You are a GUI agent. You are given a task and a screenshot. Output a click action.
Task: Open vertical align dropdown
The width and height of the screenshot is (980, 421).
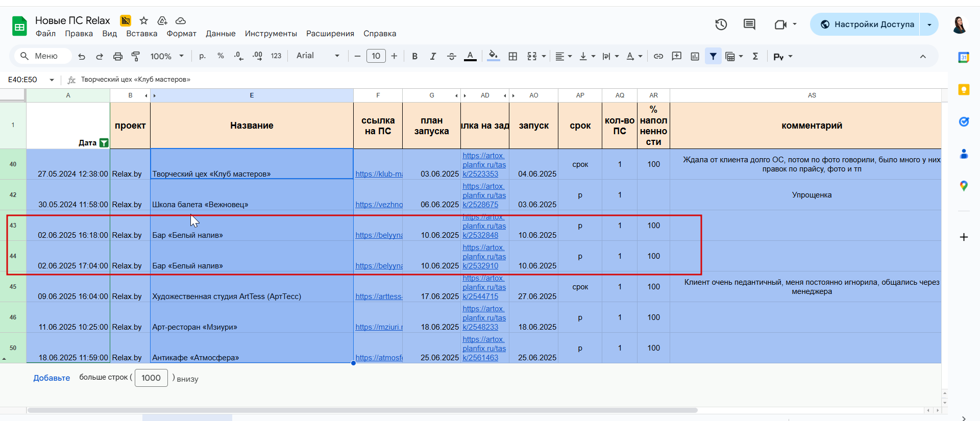coord(587,56)
